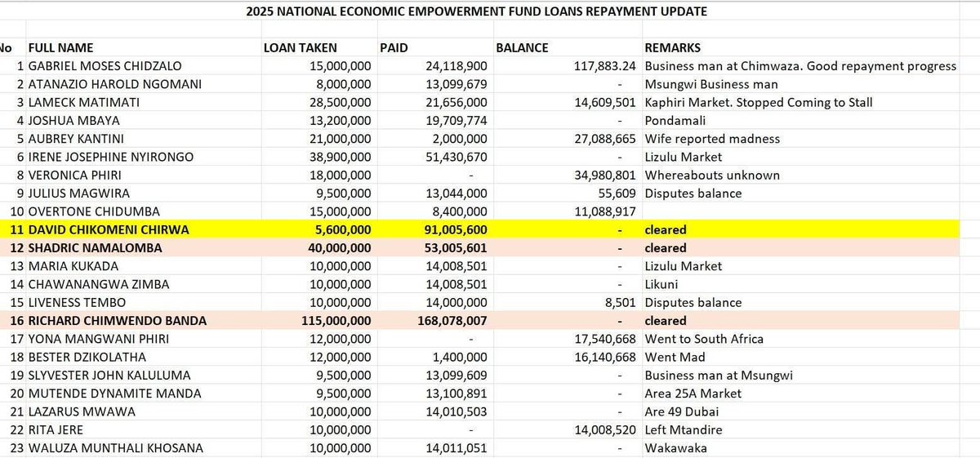Select the cell LAZARUS MWAWA
The width and height of the screenshot is (980, 458).
pyautogui.click(x=82, y=411)
